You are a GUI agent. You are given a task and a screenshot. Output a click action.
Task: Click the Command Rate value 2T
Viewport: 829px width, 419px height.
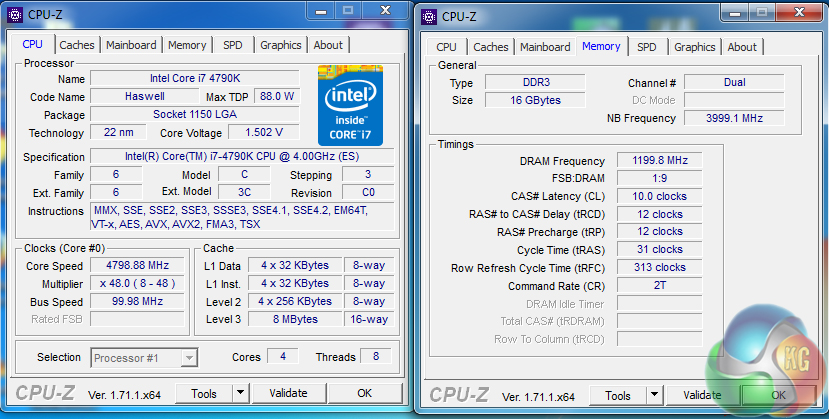[x=660, y=285]
